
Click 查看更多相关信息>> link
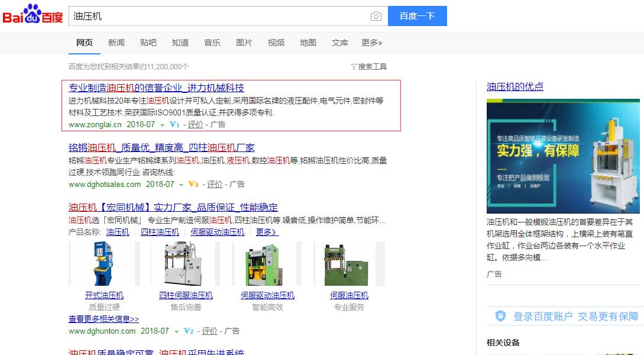click(x=103, y=319)
